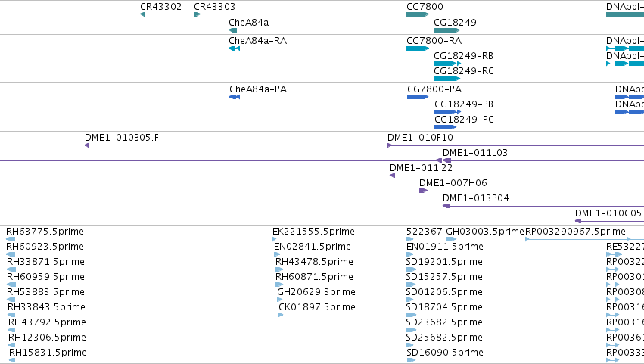644x364 pixels.
Task: Select clone DME1-007H06
Action: [x=453, y=183]
